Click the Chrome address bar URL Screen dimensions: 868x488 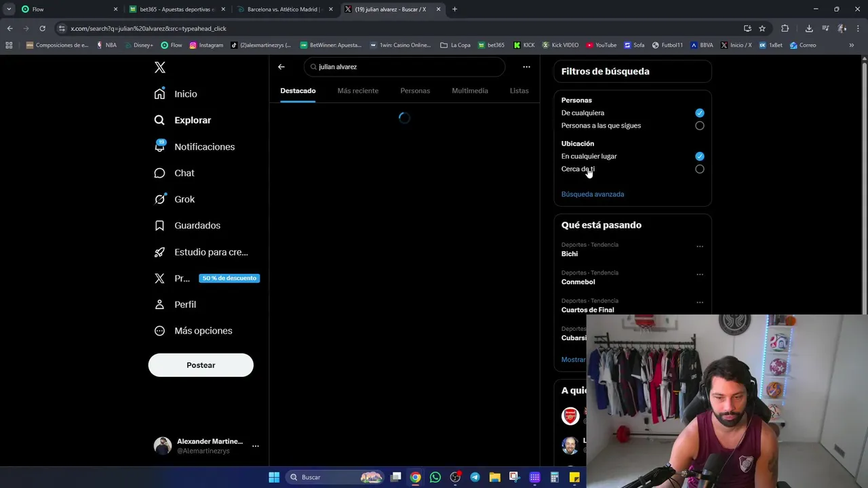(149, 28)
